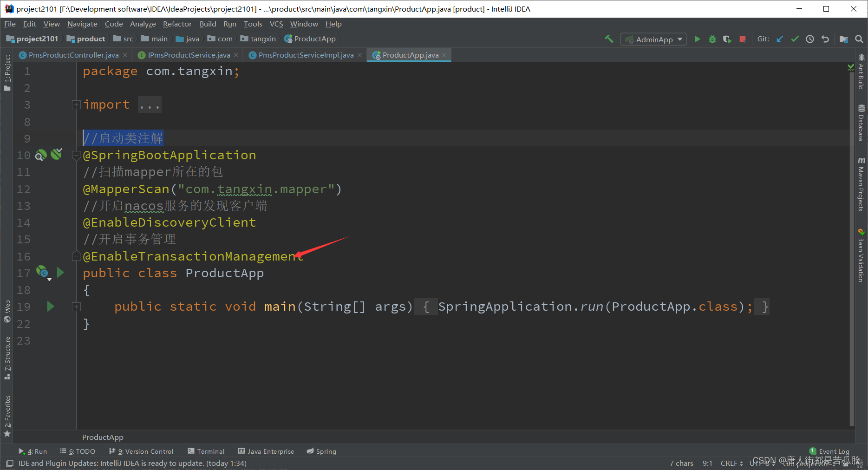
Task: Click the fold end marker at line 16
Action: click(77, 256)
